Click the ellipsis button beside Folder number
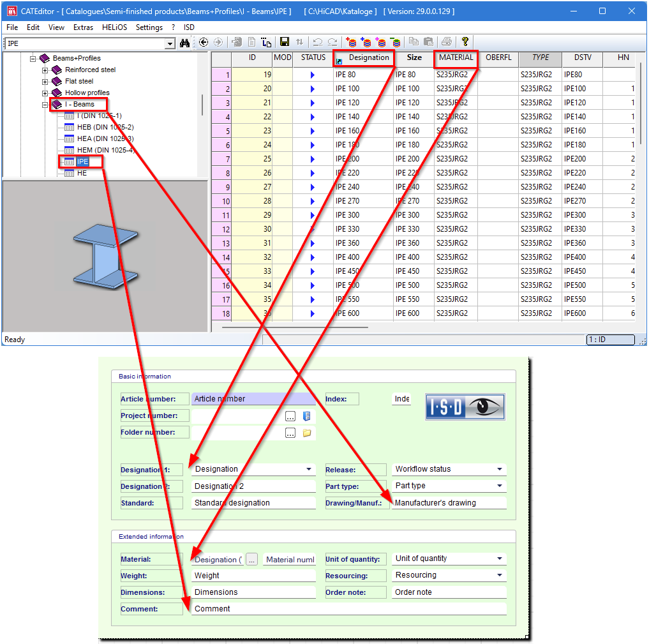The width and height of the screenshot is (649, 644). coord(290,433)
